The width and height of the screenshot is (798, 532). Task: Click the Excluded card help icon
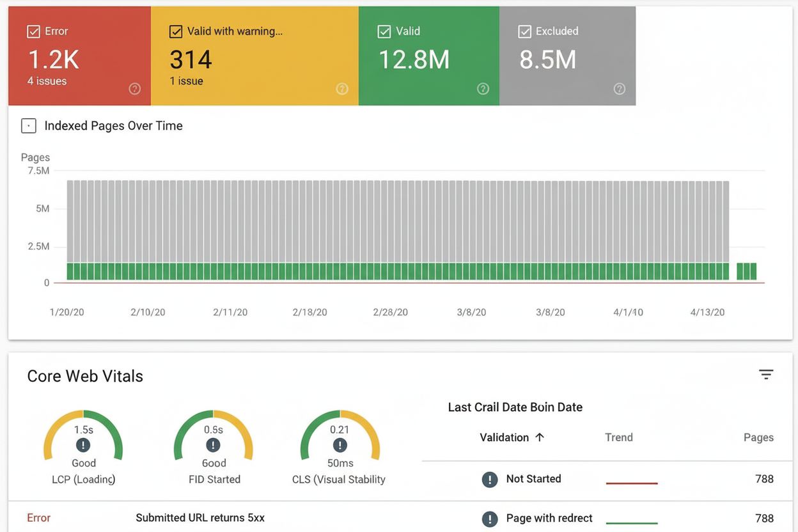point(619,89)
